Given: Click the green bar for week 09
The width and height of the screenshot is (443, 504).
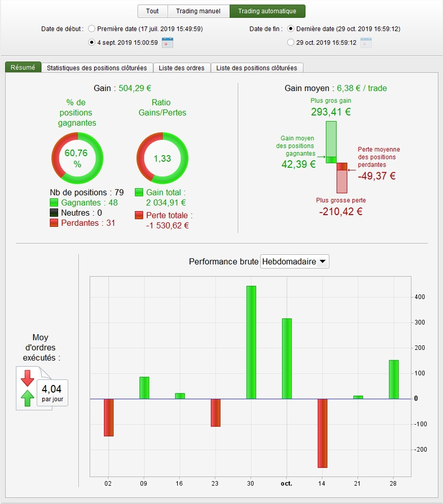Looking at the screenshot, I should [144, 388].
